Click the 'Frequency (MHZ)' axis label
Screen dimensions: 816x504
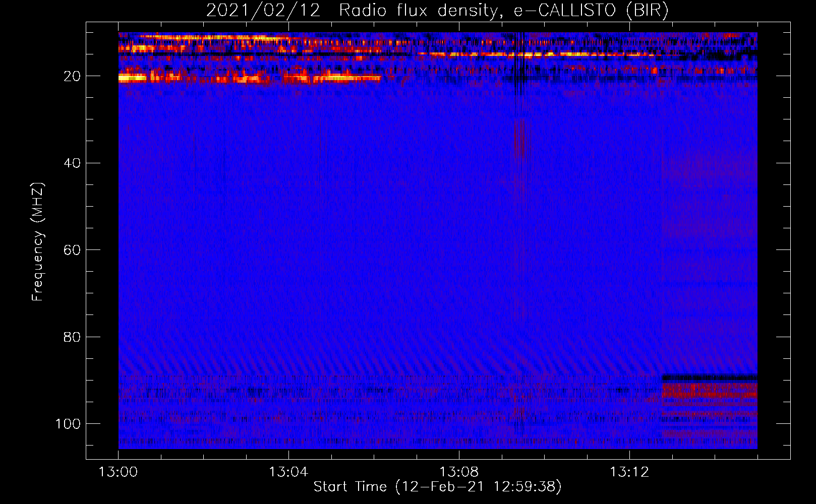38,241
